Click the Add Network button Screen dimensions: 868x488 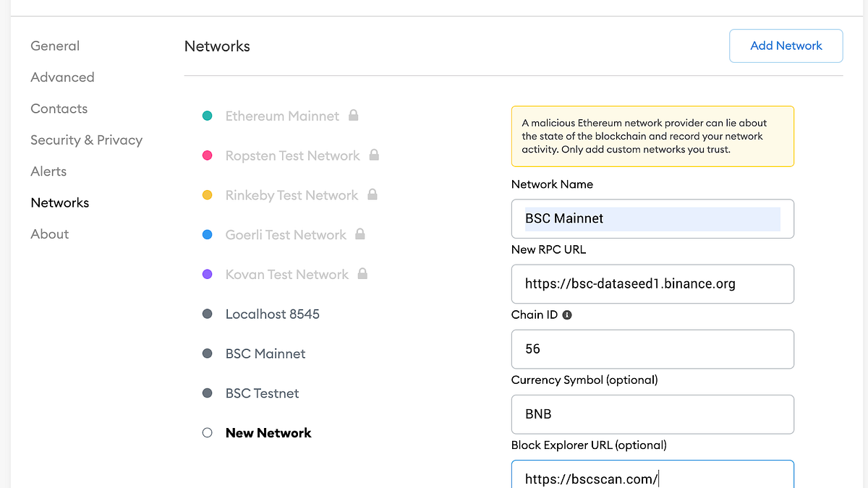click(x=786, y=46)
